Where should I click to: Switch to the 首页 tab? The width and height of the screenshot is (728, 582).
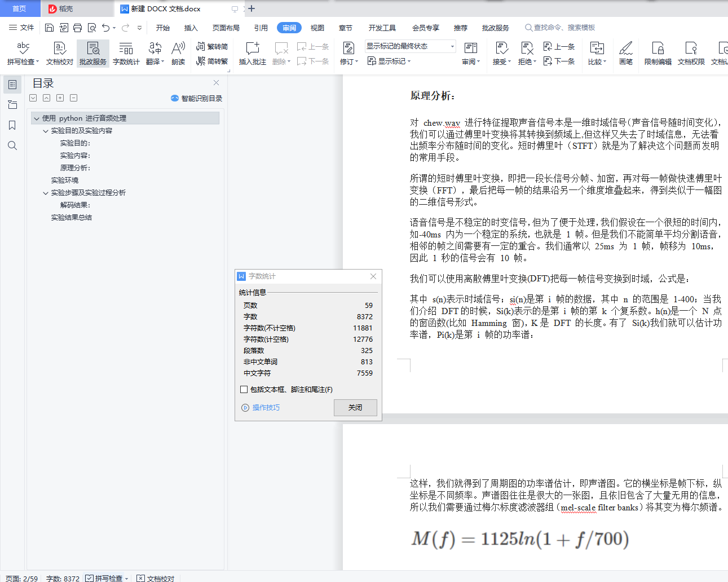19,8
